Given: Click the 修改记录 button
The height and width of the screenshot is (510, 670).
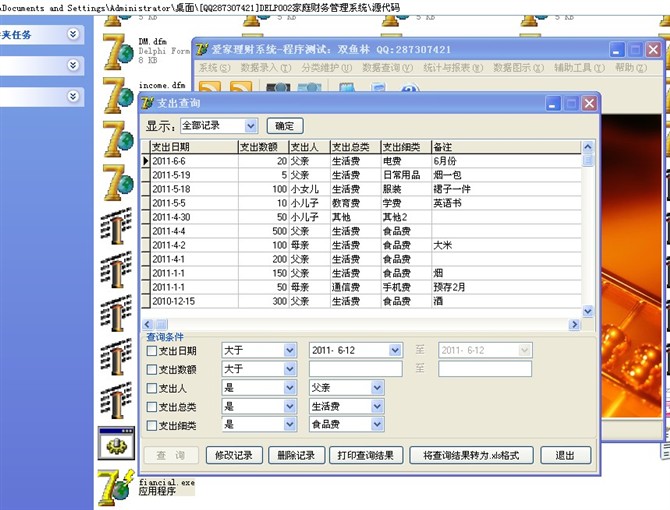Looking at the screenshot, I should [x=234, y=455].
